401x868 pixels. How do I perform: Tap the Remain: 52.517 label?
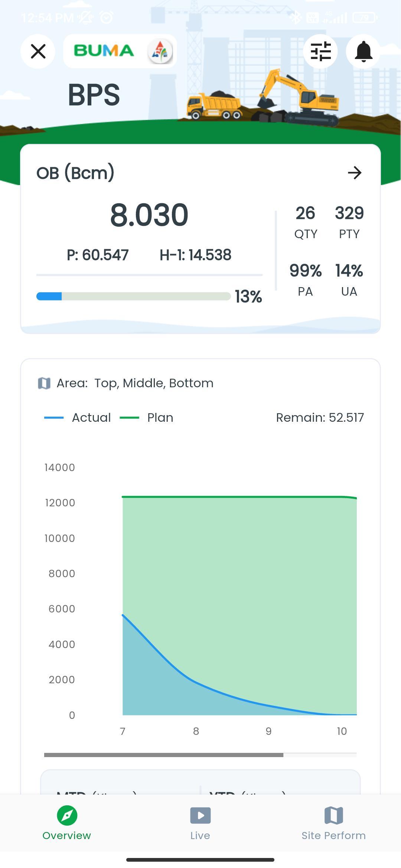coord(320,418)
